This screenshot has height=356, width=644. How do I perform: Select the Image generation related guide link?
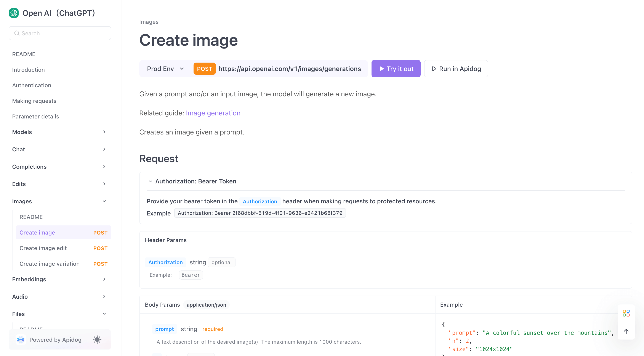(213, 113)
